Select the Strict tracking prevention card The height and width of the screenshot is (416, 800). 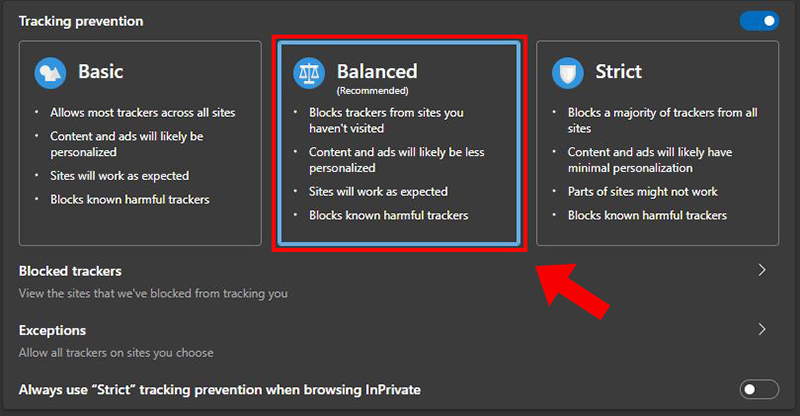tap(658, 143)
